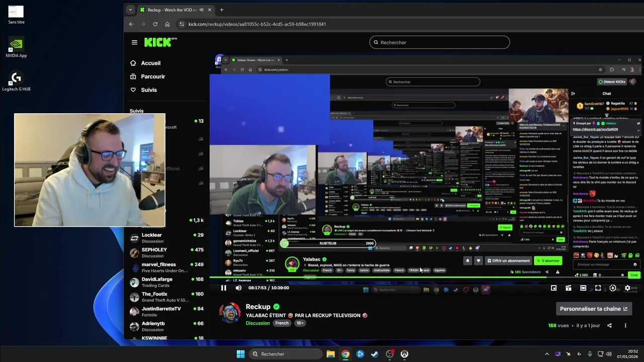Image resolution: width=644 pixels, height=362 pixels.
Task: Open the SEPHOLEY channel in sidebar
Action: 167,253
